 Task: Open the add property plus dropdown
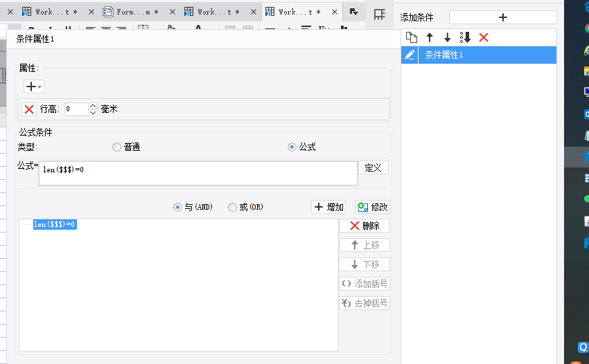click(34, 87)
